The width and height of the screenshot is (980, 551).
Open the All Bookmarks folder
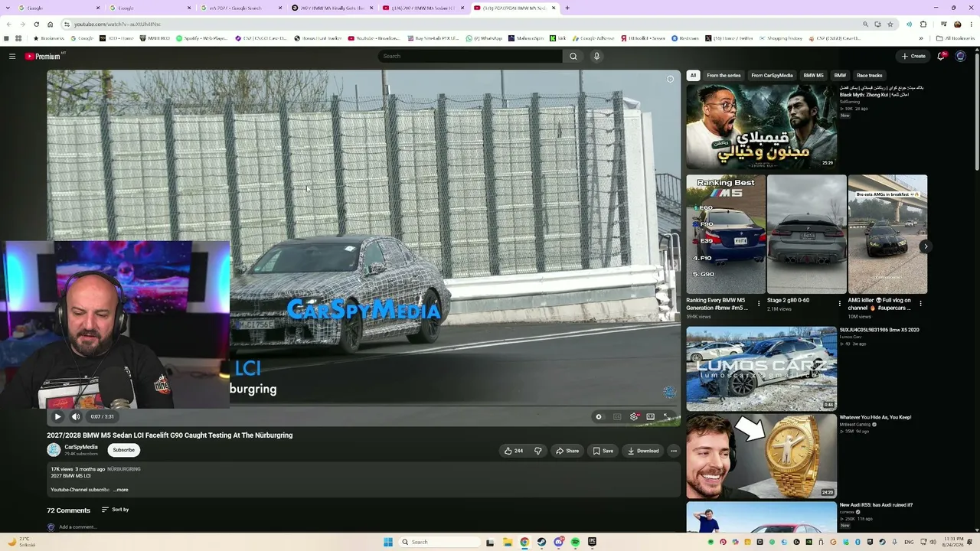(955, 38)
